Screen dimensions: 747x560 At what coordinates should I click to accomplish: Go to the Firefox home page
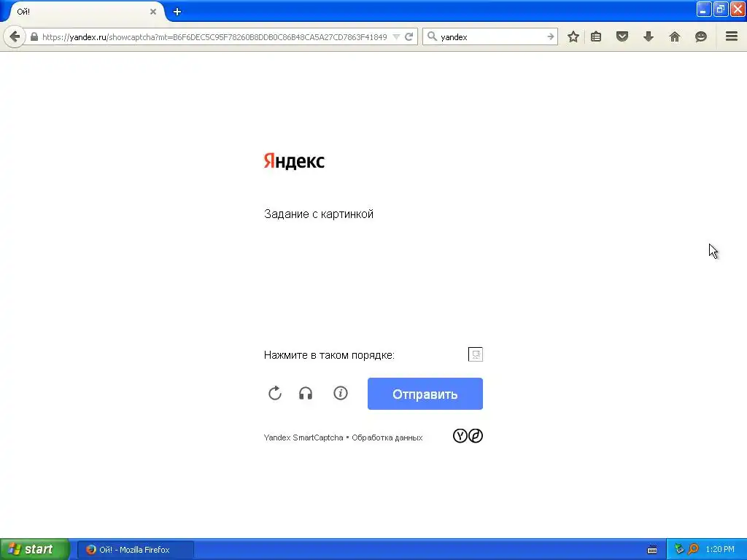point(675,36)
